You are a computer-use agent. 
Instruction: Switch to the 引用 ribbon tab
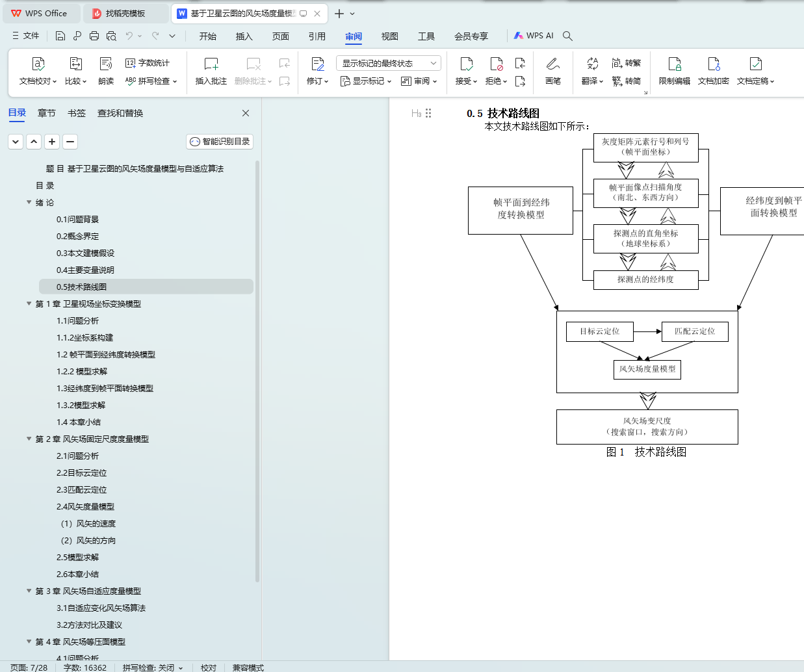coord(317,36)
